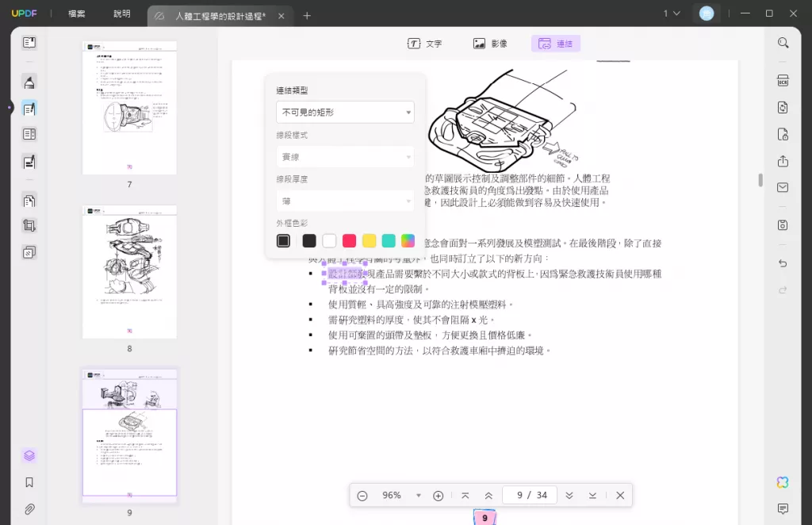Switch to the 影像 edit mode

(490, 44)
